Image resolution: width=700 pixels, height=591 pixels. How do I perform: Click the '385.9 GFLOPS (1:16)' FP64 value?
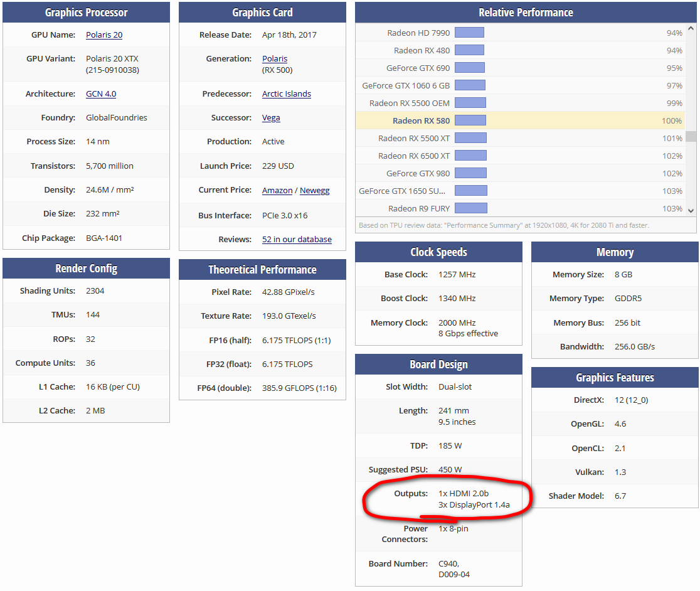coord(300,388)
